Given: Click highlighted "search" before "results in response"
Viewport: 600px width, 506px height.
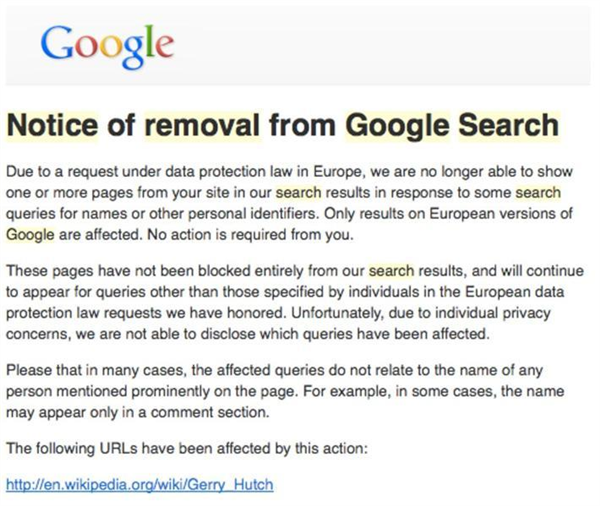Looking at the screenshot, I should coord(299,191).
